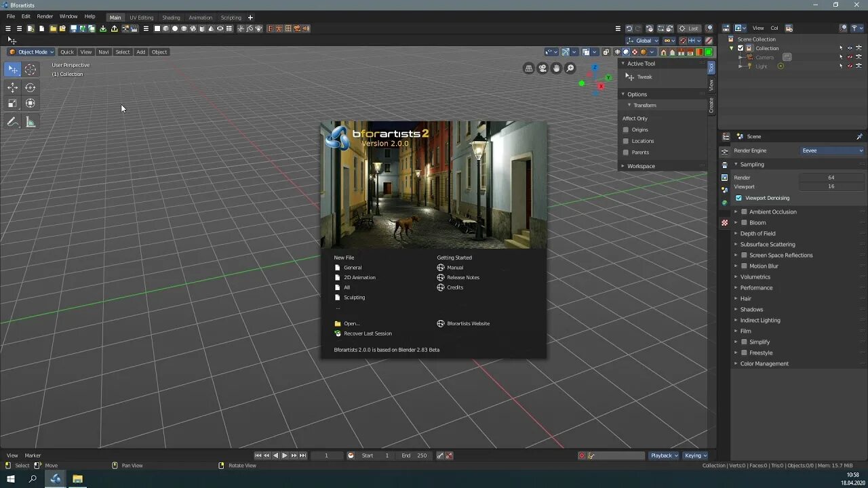Click the Export upload-arrow icon
Screen dimensions: 868x488
[114, 28]
